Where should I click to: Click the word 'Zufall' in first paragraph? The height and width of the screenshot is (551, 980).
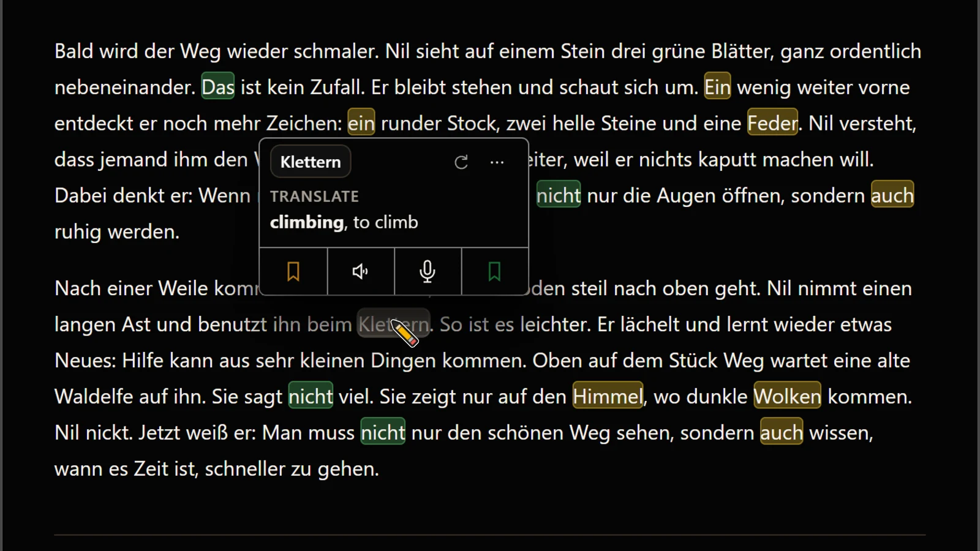tap(336, 87)
